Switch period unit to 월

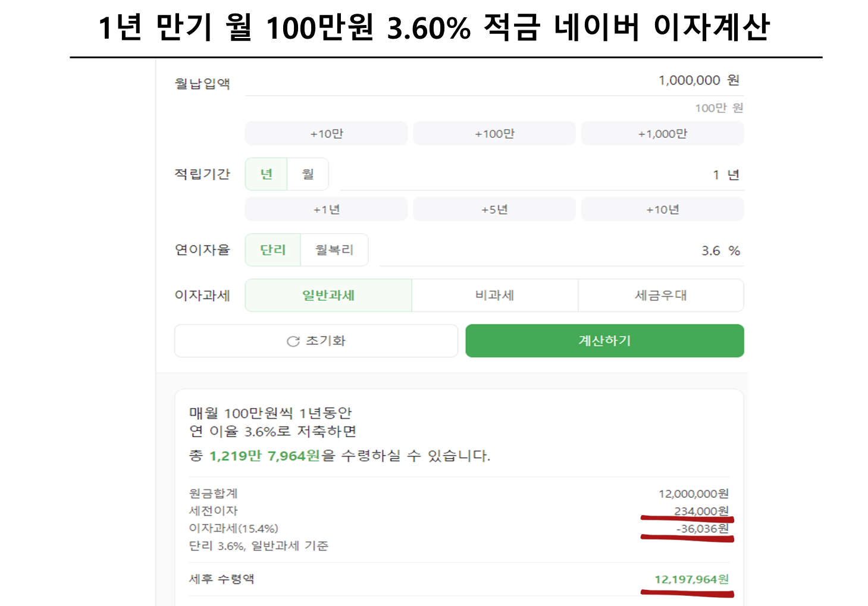tap(308, 174)
